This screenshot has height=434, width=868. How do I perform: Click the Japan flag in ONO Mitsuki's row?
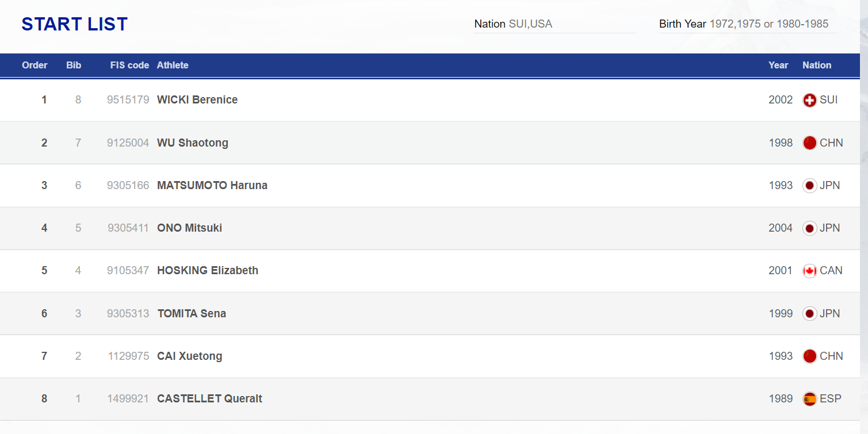(x=809, y=228)
